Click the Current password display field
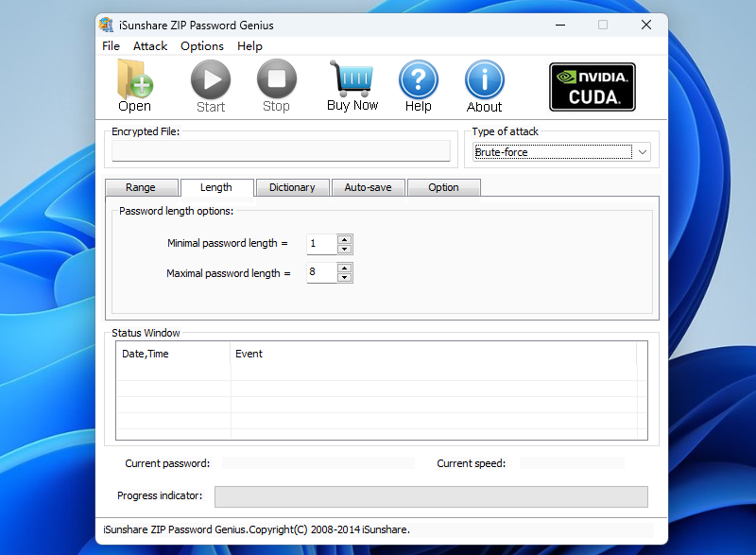Viewport: 756px width, 555px height. (318, 463)
